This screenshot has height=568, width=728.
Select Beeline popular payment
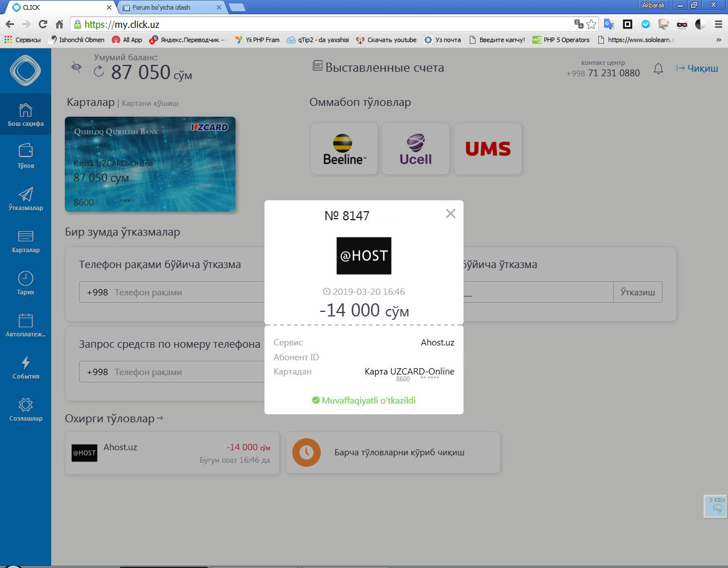pyautogui.click(x=344, y=149)
